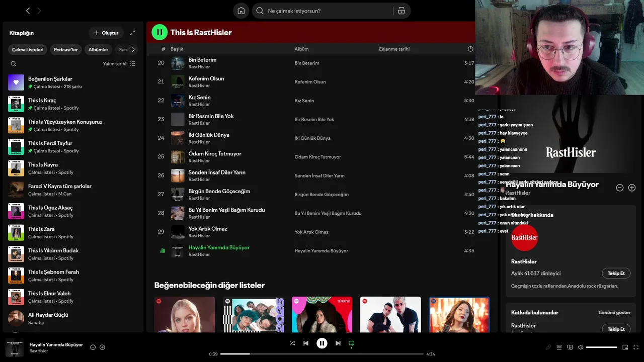This screenshot has width=644, height=362.
Task: Click plus icon in now playing panel
Action: click(632, 188)
